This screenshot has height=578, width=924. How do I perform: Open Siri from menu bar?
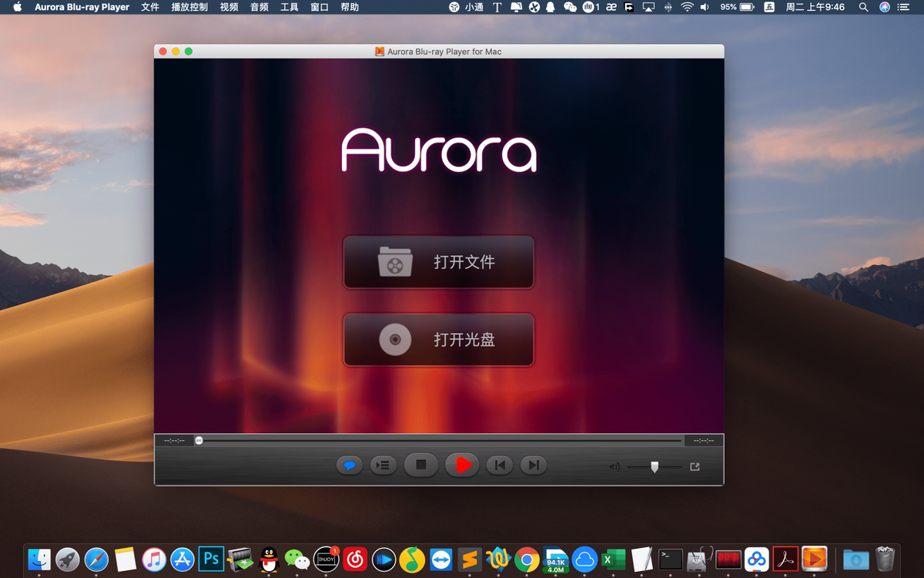click(884, 7)
